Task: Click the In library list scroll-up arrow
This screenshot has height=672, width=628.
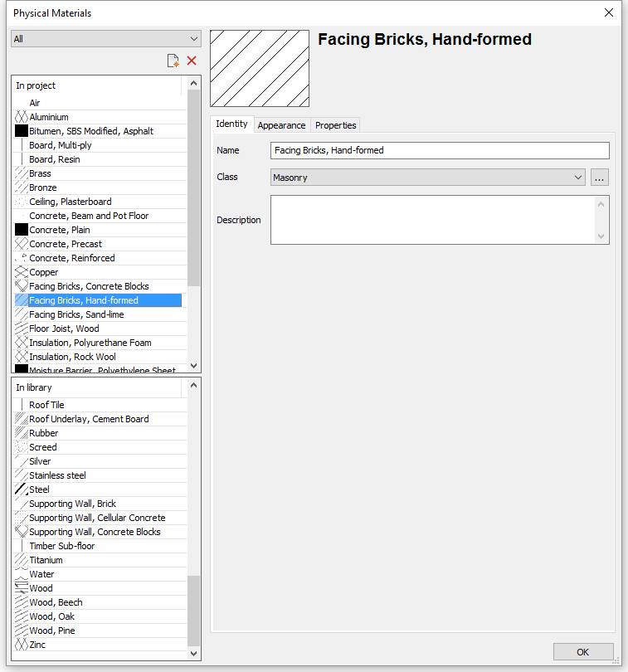Action: (x=194, y=385)
